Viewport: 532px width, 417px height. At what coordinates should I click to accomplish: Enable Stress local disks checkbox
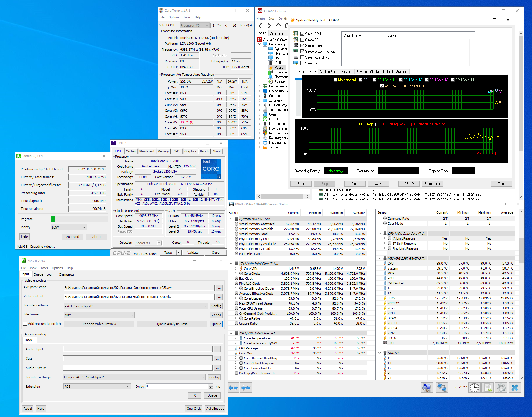point(303,57)
